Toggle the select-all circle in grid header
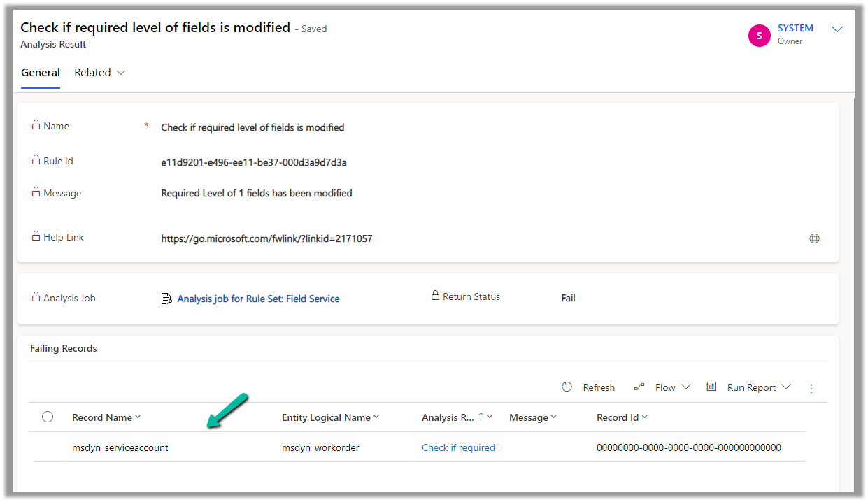 [48, 417]
